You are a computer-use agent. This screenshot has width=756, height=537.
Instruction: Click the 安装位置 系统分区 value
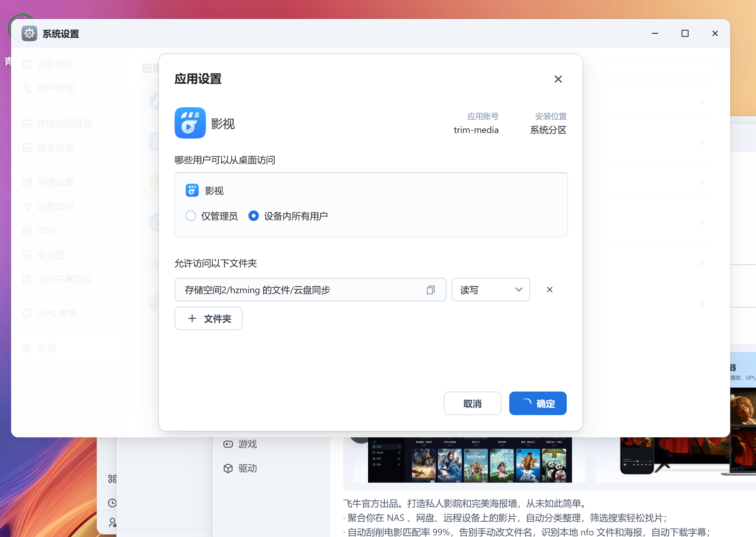(x=548, y=130)
